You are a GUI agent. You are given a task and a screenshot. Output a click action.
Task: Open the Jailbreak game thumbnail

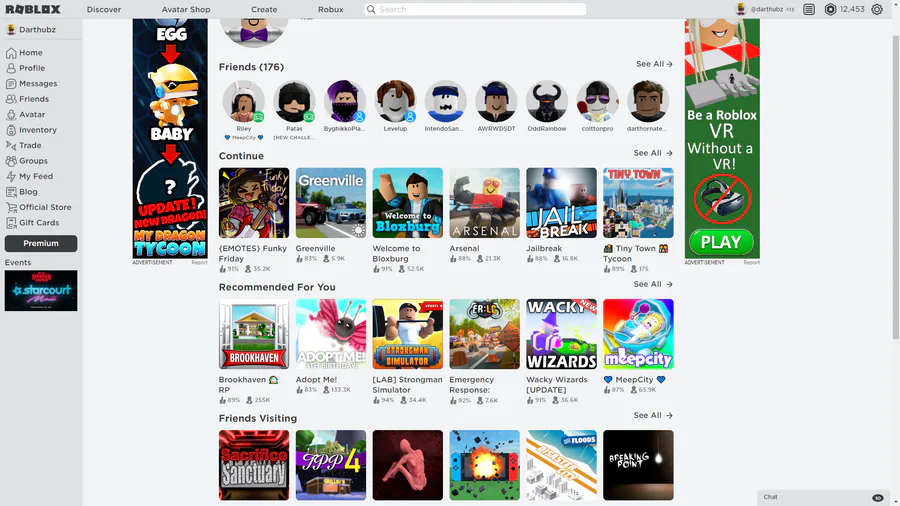(561, 203)
